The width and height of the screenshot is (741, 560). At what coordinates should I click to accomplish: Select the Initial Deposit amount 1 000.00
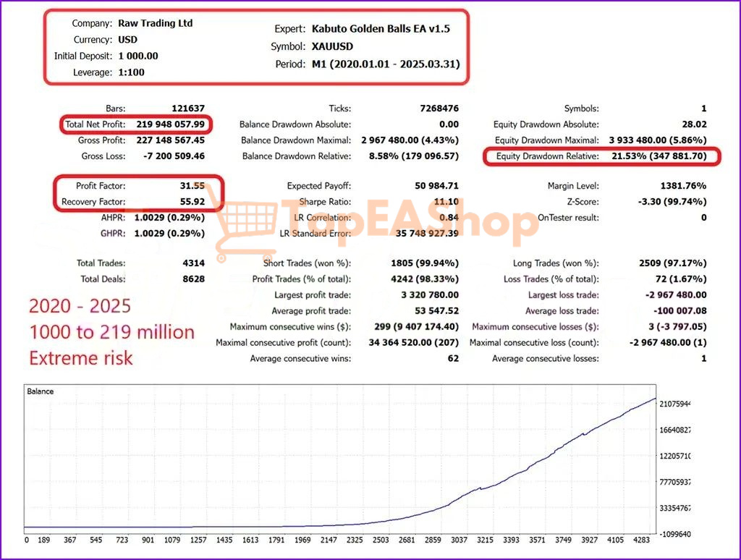pos(138,56)
